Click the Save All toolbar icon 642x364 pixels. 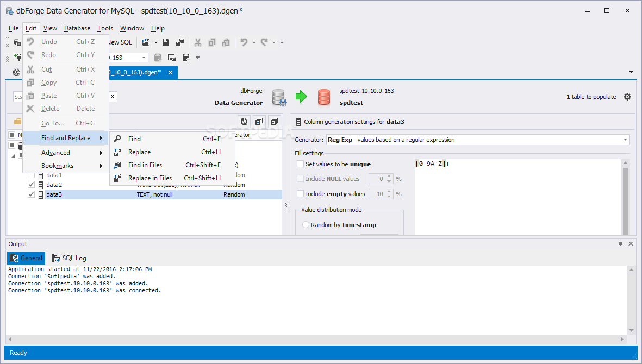tap(180, 42)
